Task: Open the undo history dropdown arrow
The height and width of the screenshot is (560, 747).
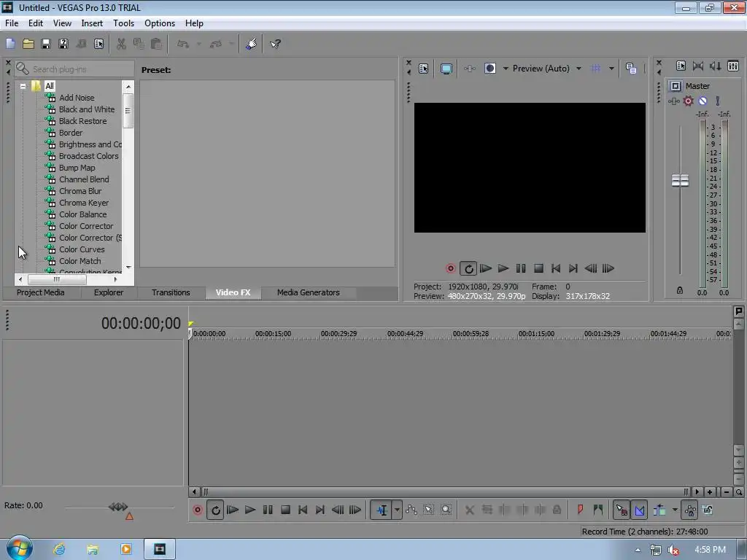Action: pyautogui.click(x=198, y=44)
